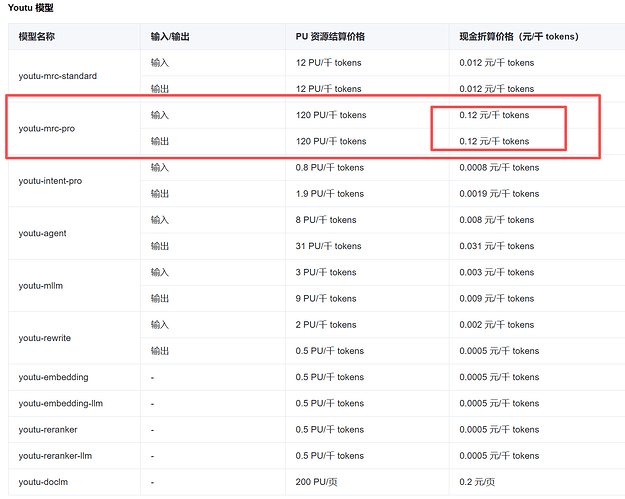Select the '模型名称' column header
The width and height of the screenshot is (625, 499).
[37, 37]
